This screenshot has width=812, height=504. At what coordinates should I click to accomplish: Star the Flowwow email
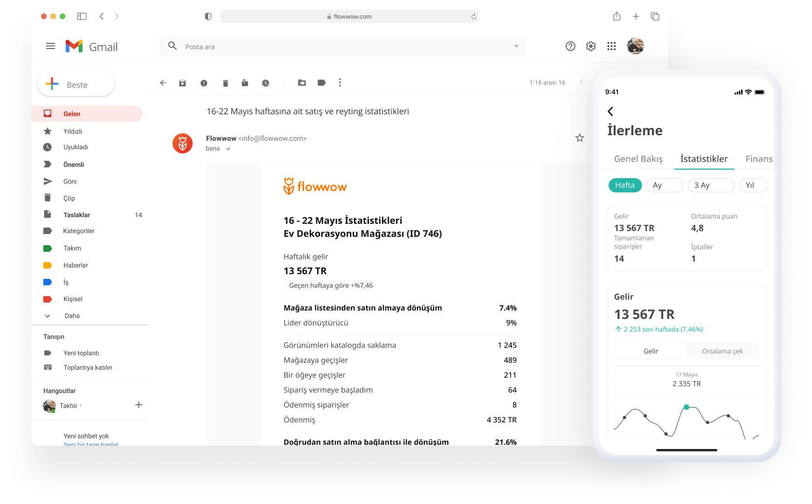pyautogui.click(x=579, y=138)
